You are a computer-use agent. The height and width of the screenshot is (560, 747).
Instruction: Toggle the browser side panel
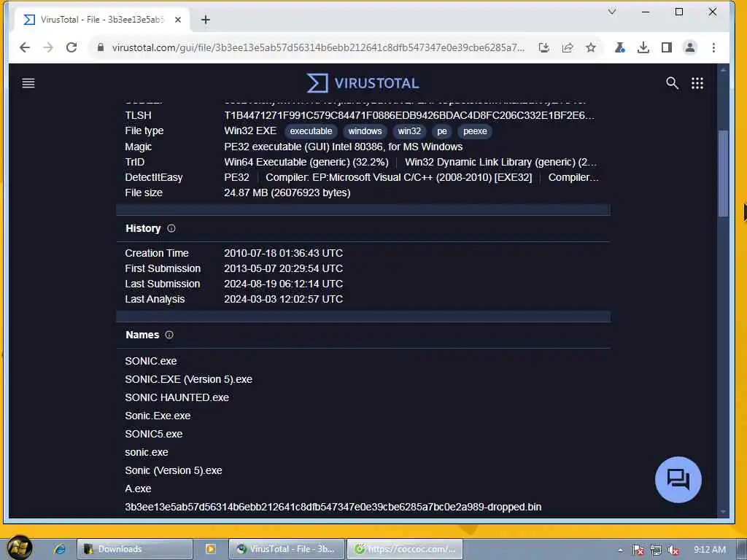tap(667, 47)
